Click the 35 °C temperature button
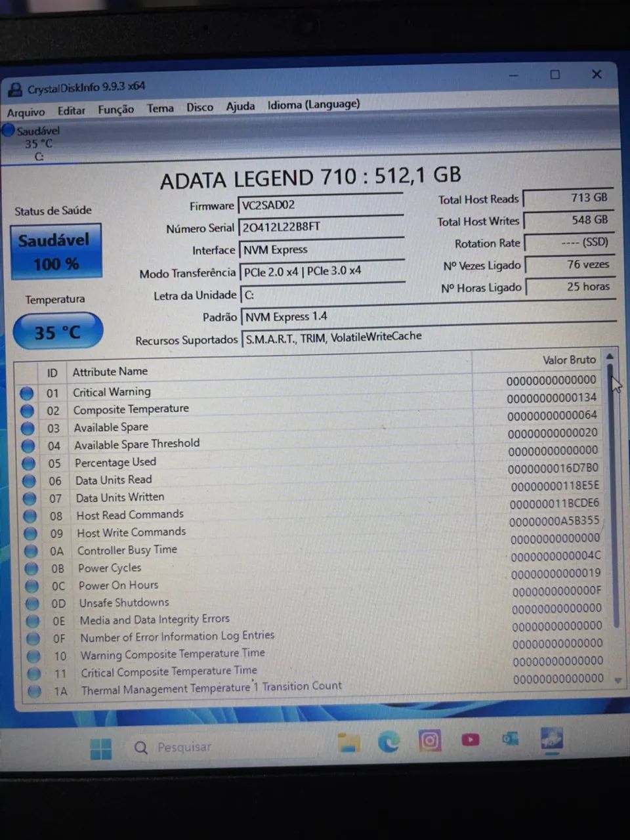630x840 pixels. pos(58,331)
